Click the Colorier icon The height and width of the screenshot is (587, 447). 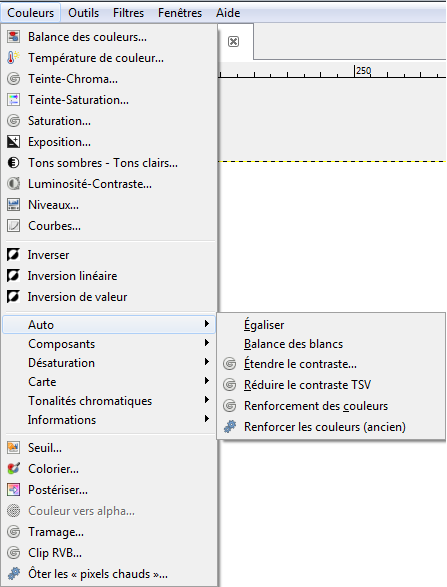tap(13, 468)
